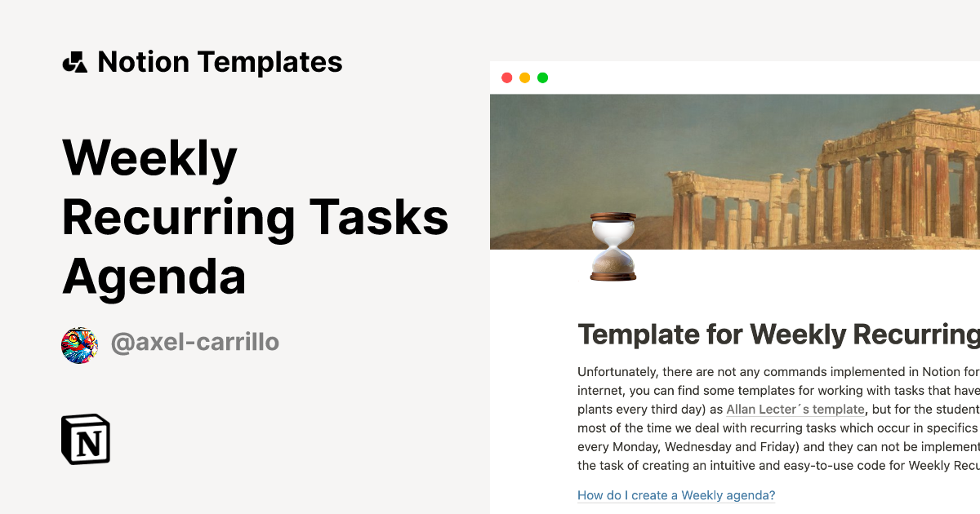
Task: Click the Notion logo in bottom-left corner
Action: click(x=86, y=441)
